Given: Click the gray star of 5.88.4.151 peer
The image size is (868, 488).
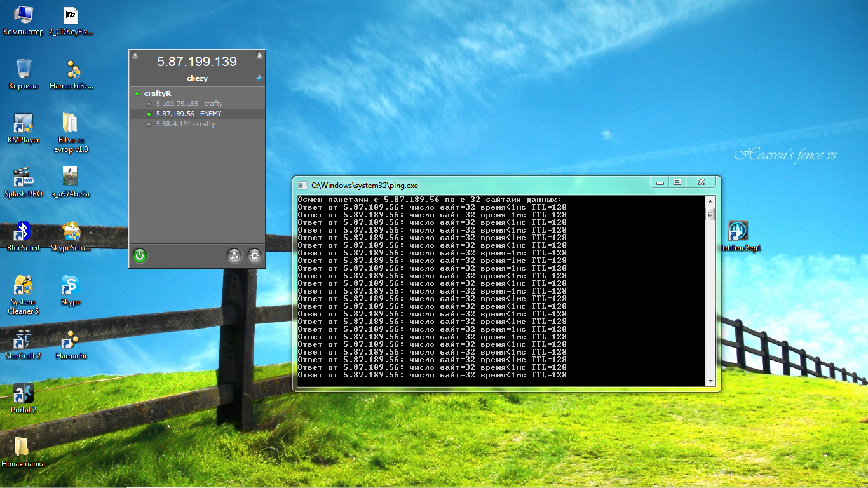Looking at the screenshot, I should click(x=149, y=124).
